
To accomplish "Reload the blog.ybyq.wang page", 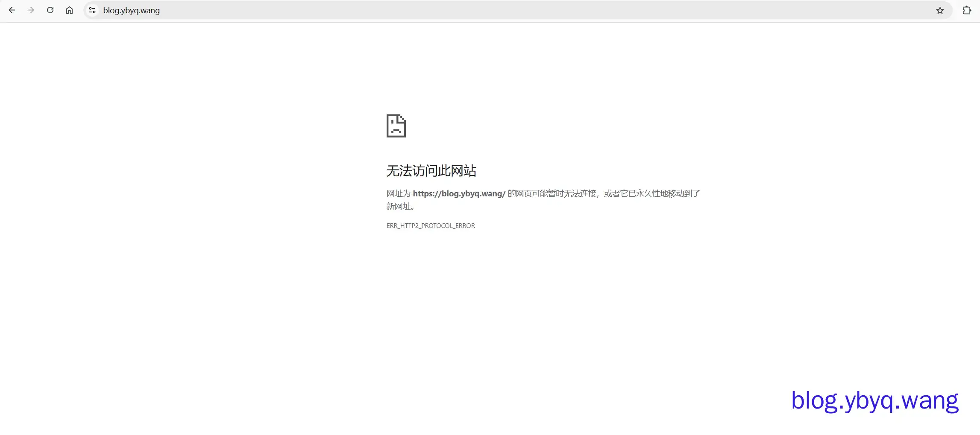I will [50, 10].
